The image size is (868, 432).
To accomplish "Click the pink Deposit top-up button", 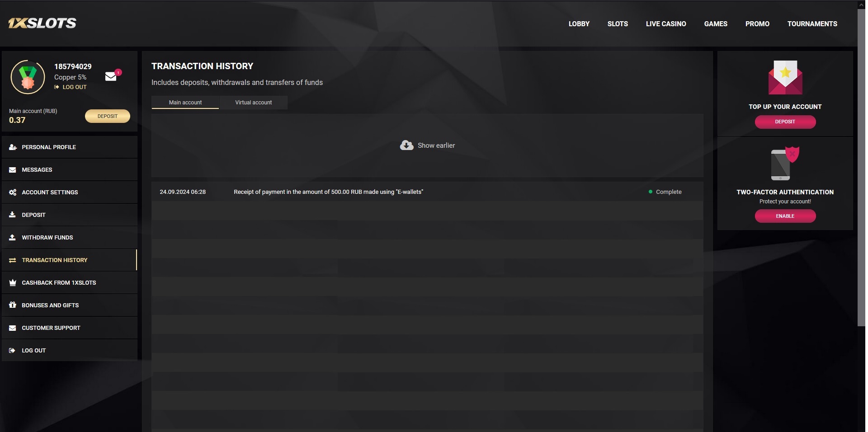I will [785, 122].
